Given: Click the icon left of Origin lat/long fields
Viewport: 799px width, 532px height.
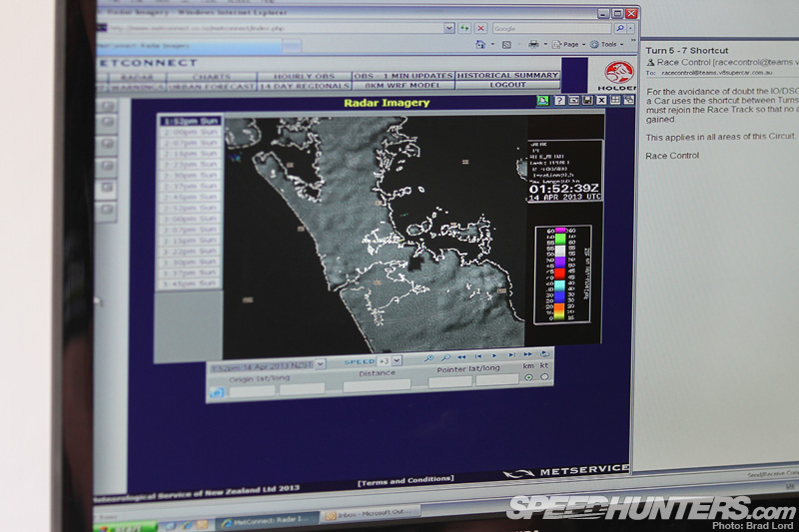Looking at the screenshot, I should point(217,392).
